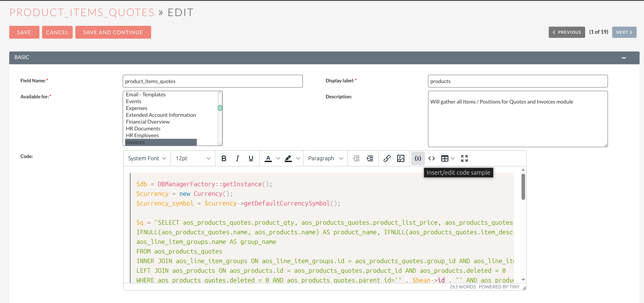Image resolution: width=644 pixels, height=303 pixels.
Task: Apply underline formatting
Action: click(251, 158)
